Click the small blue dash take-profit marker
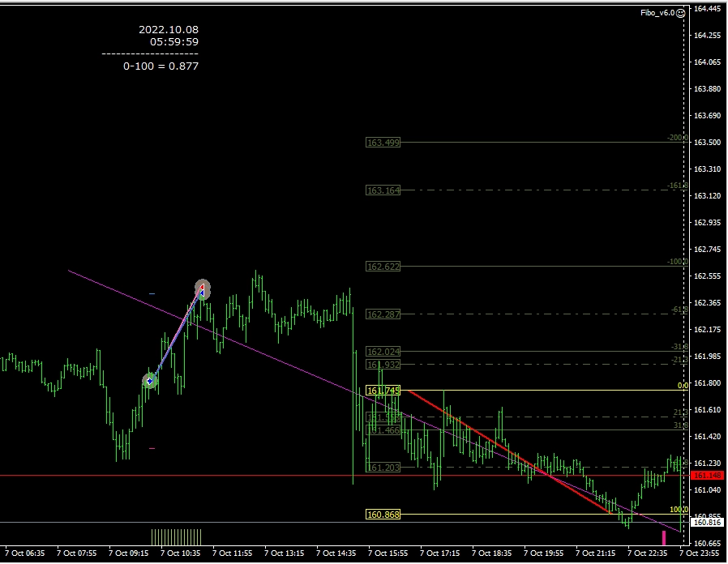The image size is (728, 564). pyautogui.click(x=152, y=294)
